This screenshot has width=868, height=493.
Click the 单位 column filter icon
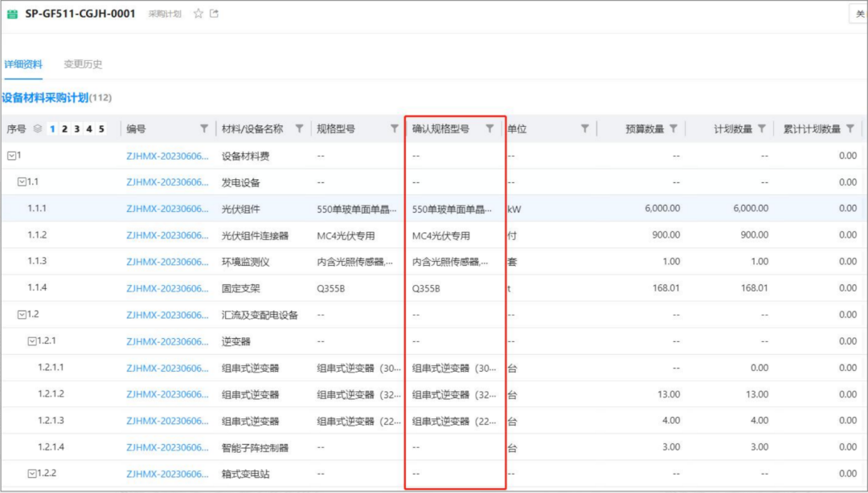pyautogui.click(x=584, y=128)
